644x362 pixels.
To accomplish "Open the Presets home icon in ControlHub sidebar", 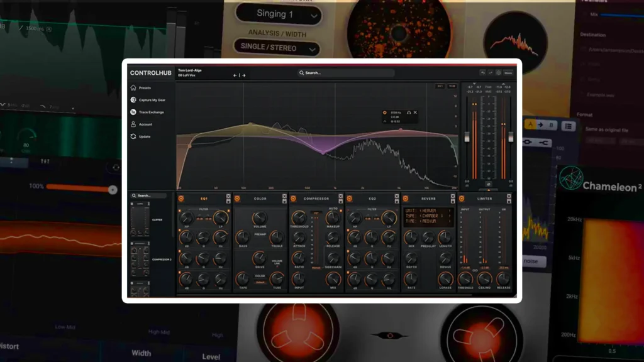I will point(133,88).
